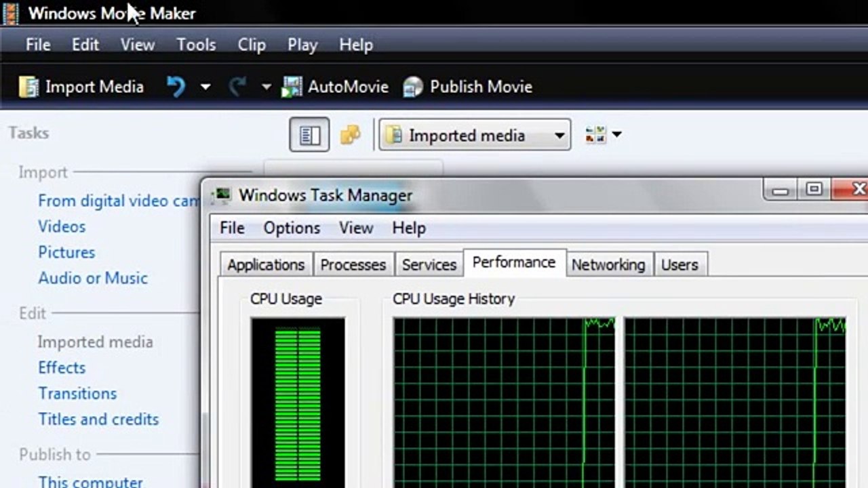This screenshot has width=868, height=488.
Task: Click the AutoMovie button label
Action: pos(348,87)
